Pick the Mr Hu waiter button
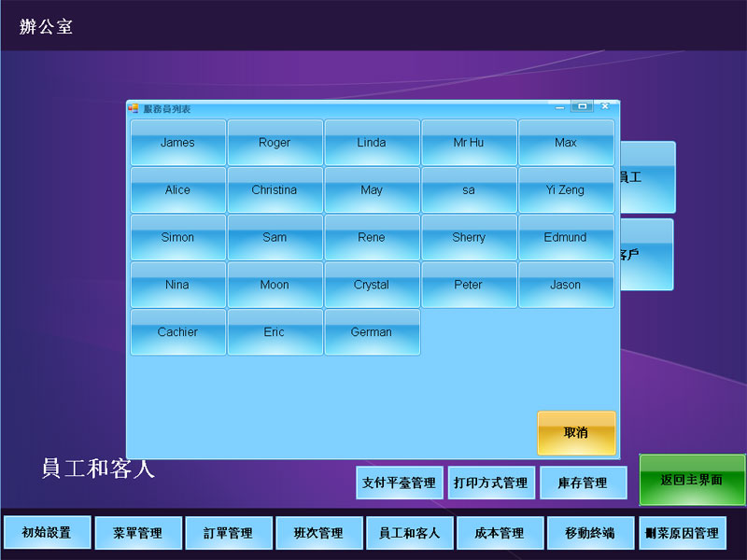 [x=469, y=143]
